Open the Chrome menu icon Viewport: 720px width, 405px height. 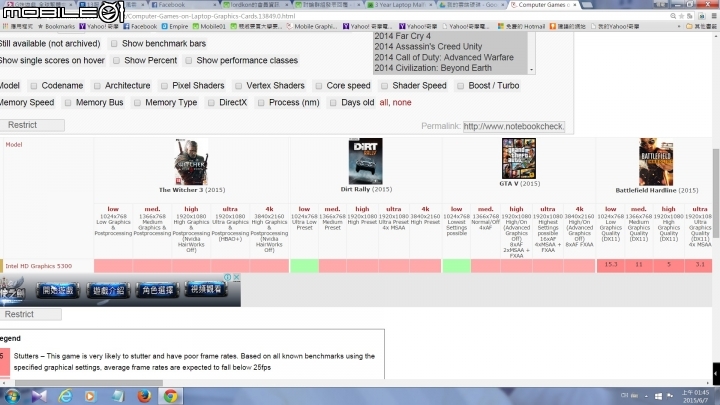pyautogui.click(x=714, y=16)
